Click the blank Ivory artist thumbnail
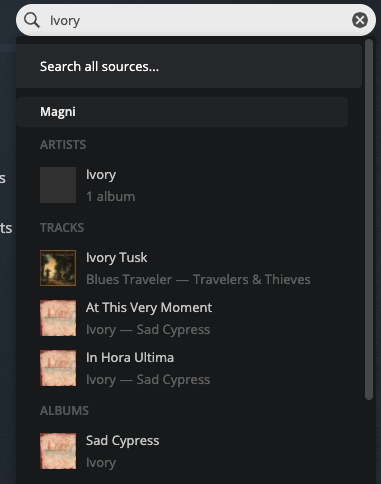The height and width of the screenshot is (484, 381). (58, 185)
